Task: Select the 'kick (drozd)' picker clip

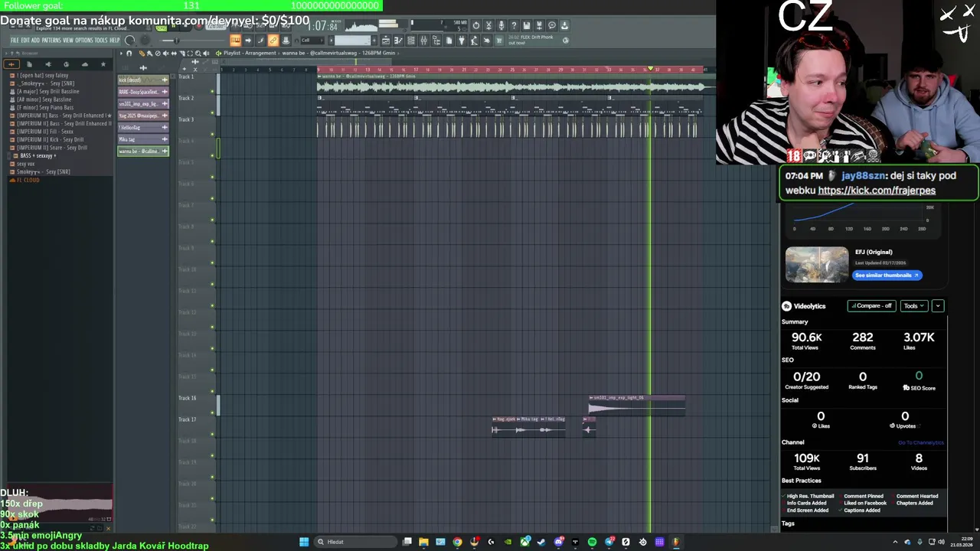Action: [x=143, y=80]
